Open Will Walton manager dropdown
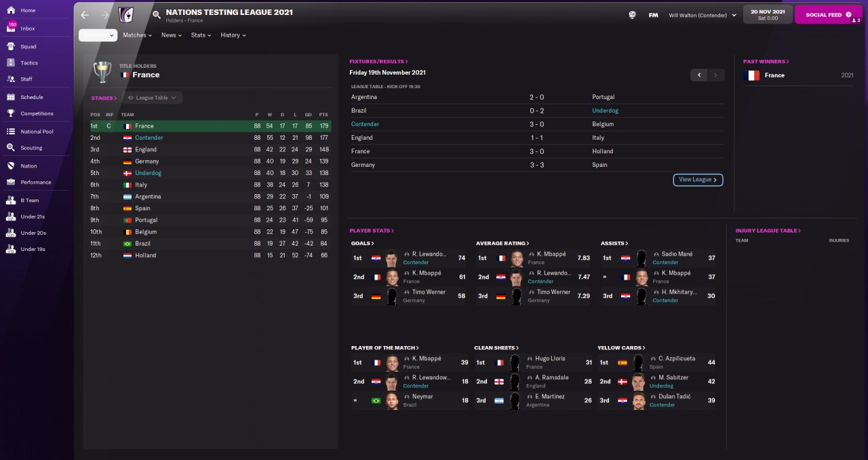 tap(703, 15)
